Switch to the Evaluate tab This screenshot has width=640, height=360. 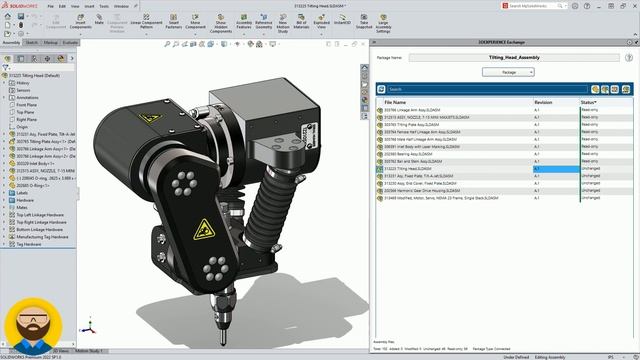coord(69,42)
